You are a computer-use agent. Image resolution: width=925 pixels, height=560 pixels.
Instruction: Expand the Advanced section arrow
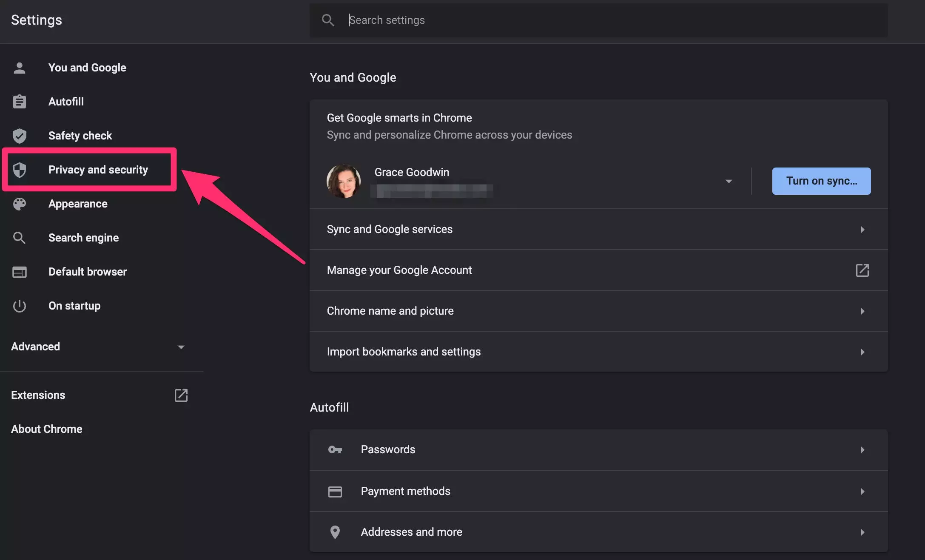[x=181, y=347]
